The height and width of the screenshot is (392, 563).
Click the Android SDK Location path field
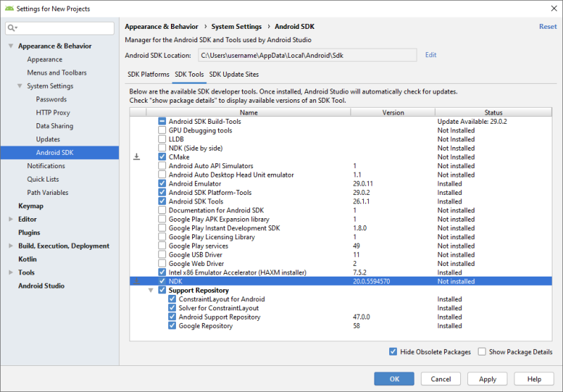click(306, 55)
